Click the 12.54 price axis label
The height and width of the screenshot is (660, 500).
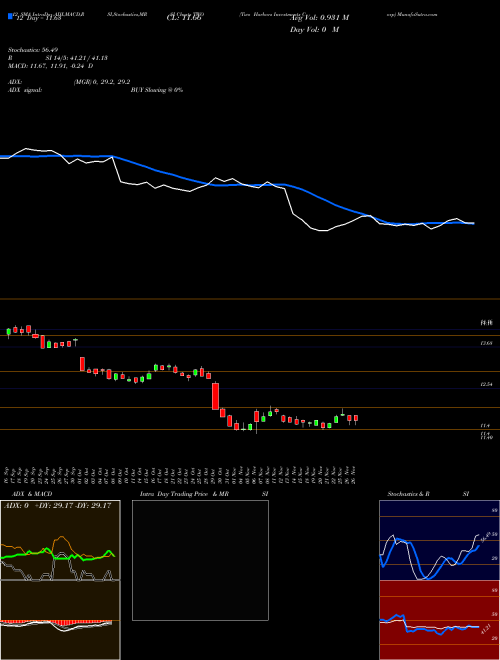(486, 385)
